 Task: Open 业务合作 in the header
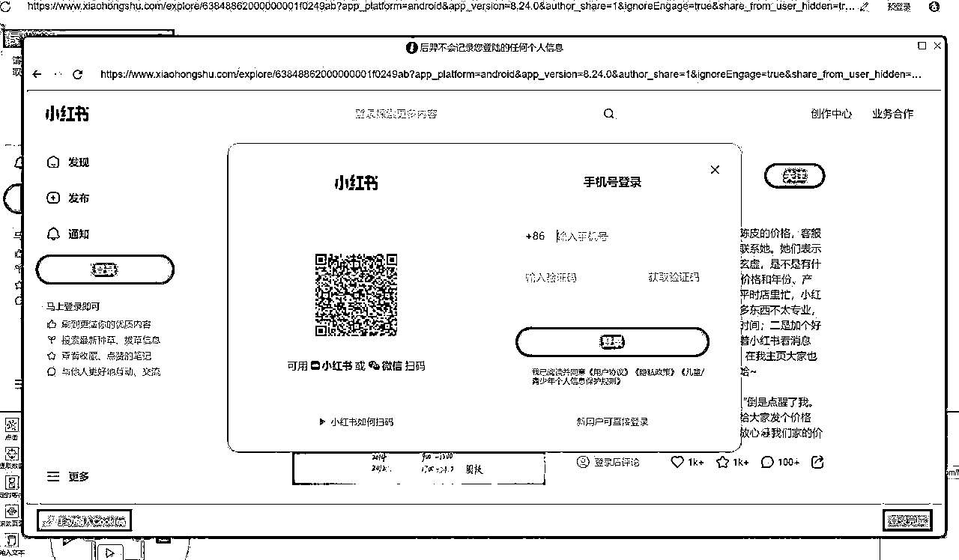click(x=892, y=114)
